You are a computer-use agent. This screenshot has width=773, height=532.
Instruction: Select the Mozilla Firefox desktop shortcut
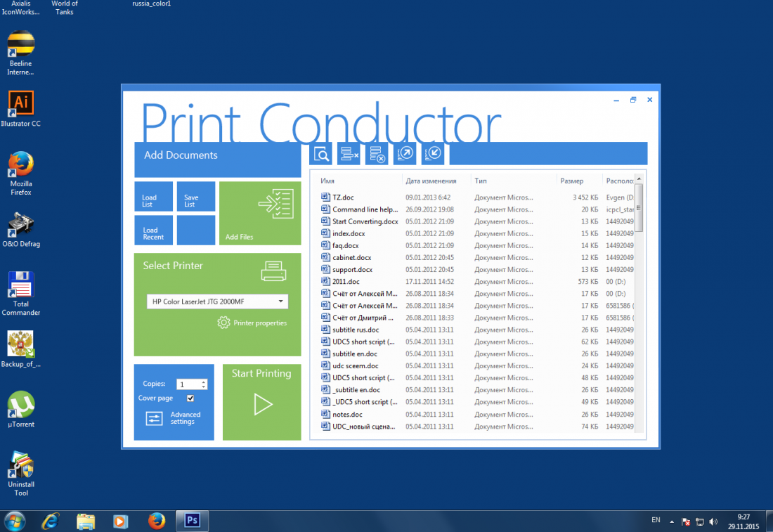coord(20,174)
